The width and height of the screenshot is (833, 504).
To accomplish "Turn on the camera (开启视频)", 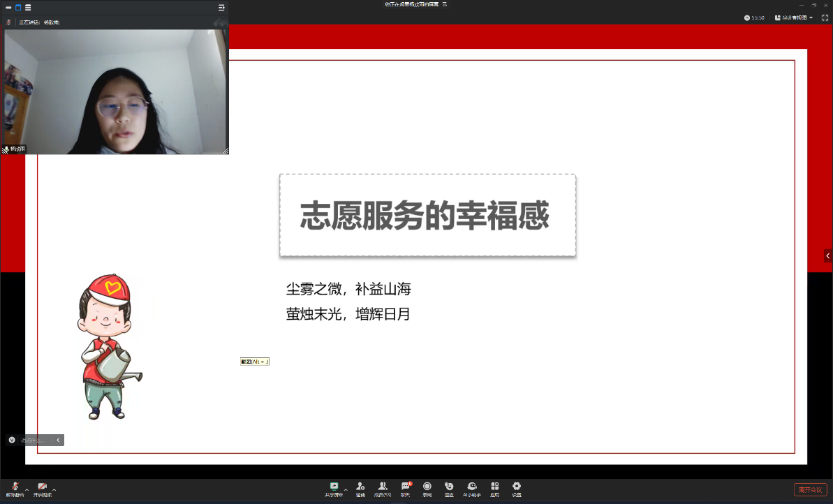I will pyautogui.click(x=42, y=488).
